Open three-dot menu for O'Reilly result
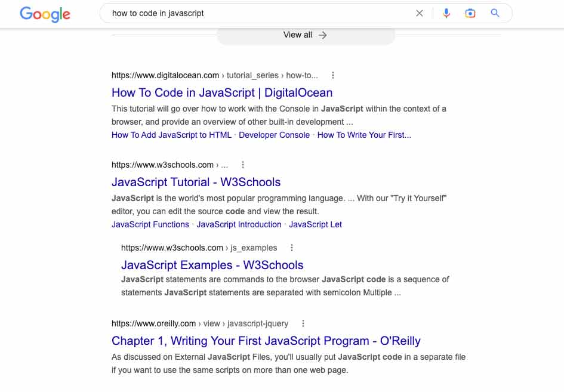Viewport: 564px width, 392px height. pos(303,323)
